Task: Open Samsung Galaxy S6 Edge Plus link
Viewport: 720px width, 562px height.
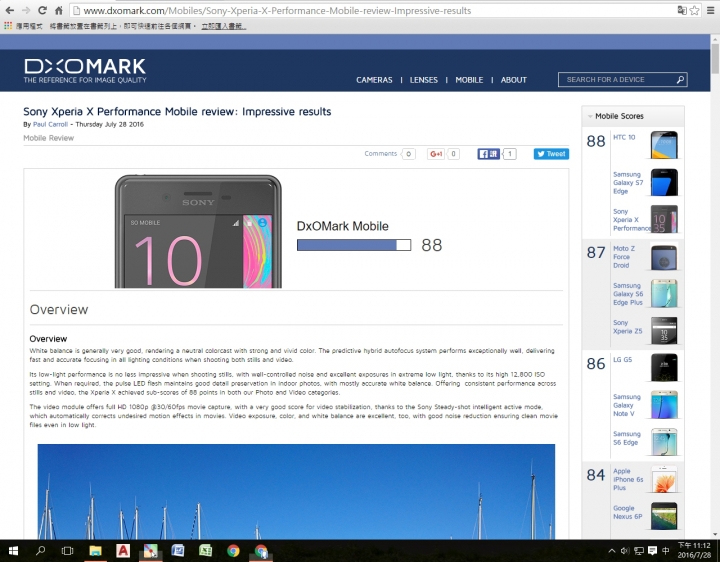Action: [x=628, y=294]
